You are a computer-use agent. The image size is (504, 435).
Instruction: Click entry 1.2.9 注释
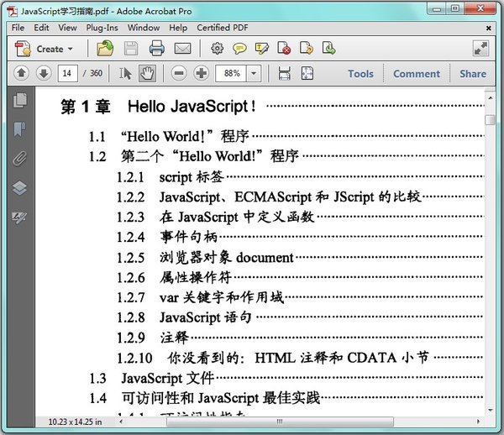point(153,338)
